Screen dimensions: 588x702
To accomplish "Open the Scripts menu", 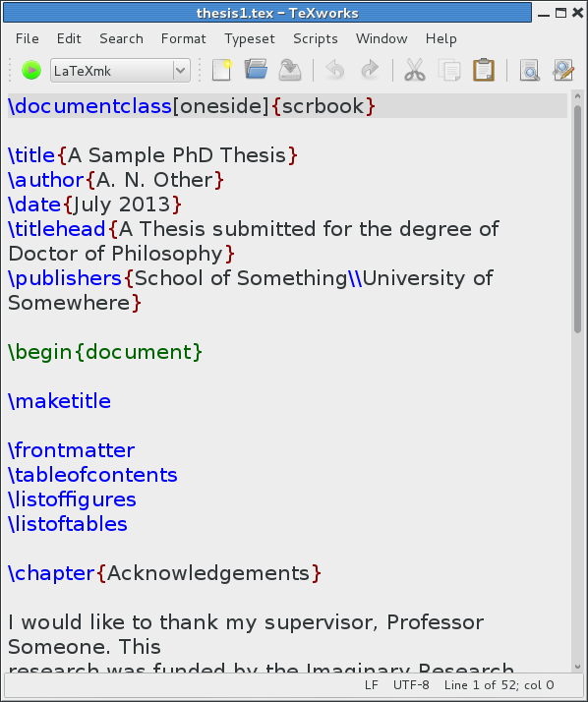I will point(316,39).
